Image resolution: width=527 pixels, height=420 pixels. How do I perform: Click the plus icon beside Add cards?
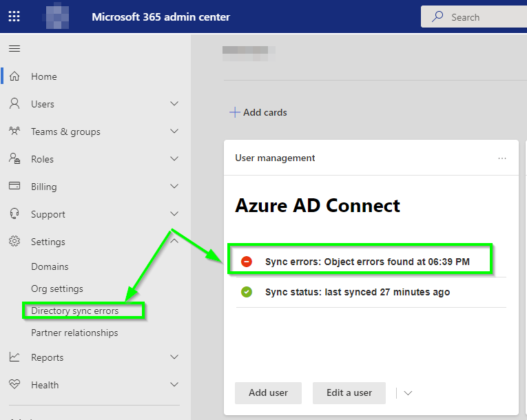point(235,112)
